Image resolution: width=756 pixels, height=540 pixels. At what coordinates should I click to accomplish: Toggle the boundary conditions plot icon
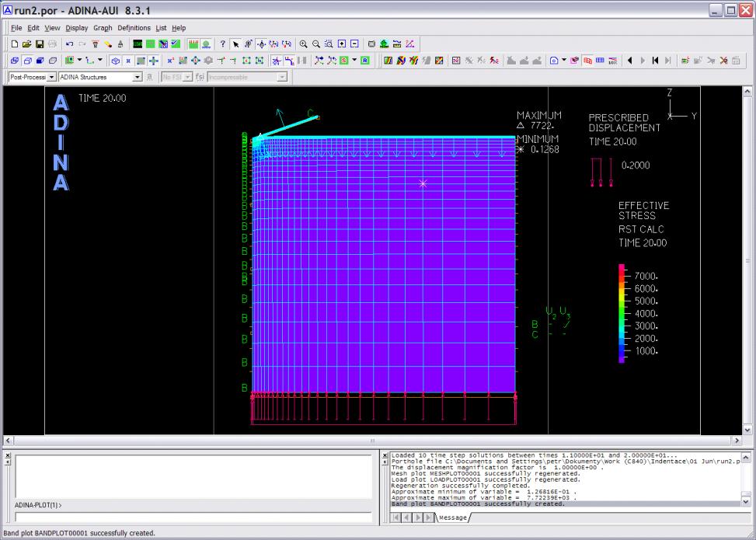(x=206, y=44)
